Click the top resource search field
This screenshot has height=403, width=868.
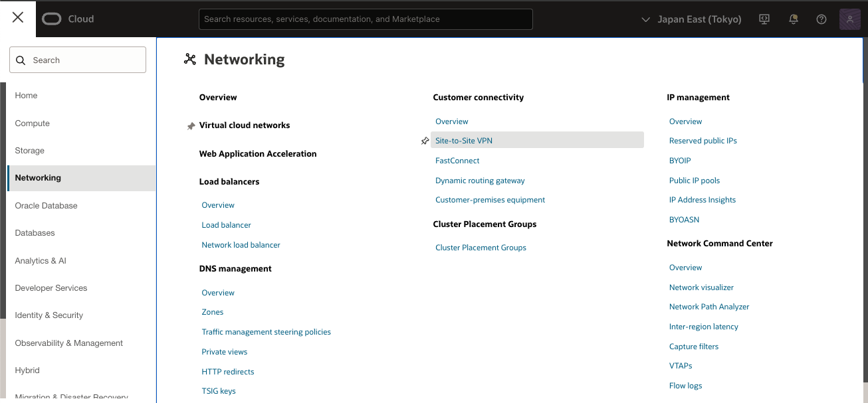(366, 19)
